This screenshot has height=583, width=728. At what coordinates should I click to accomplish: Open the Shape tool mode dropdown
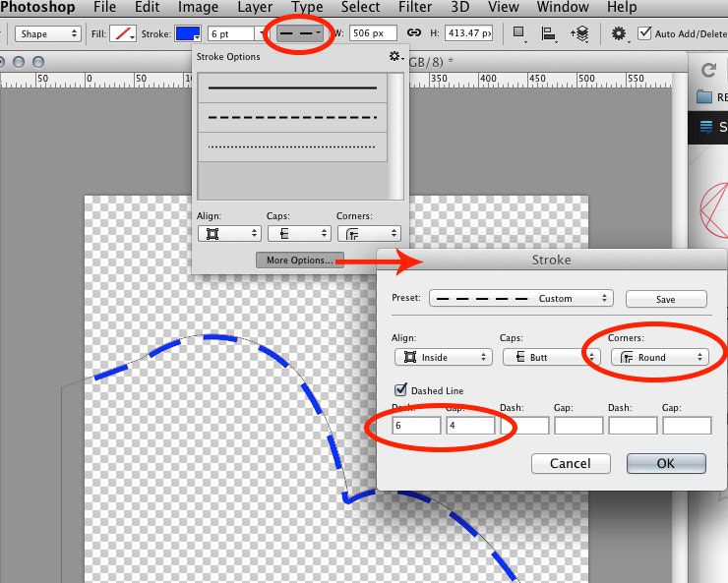point(48,33)
